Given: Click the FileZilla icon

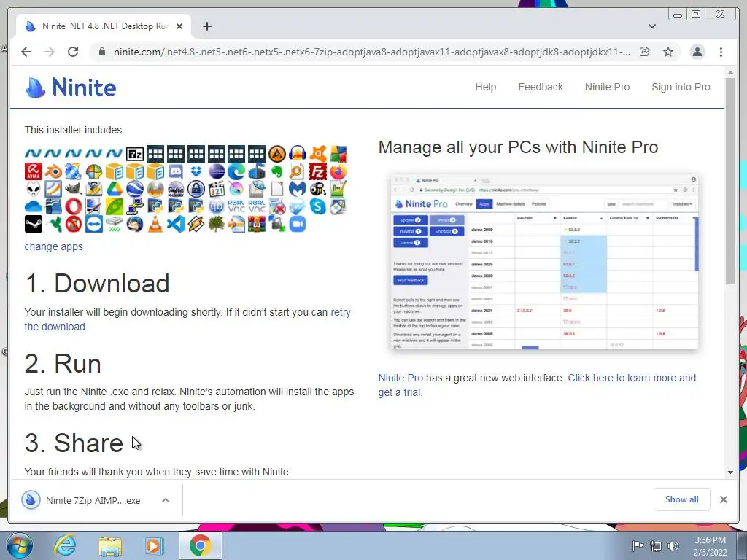Looking at the screenshot, I should click(318, 171).
